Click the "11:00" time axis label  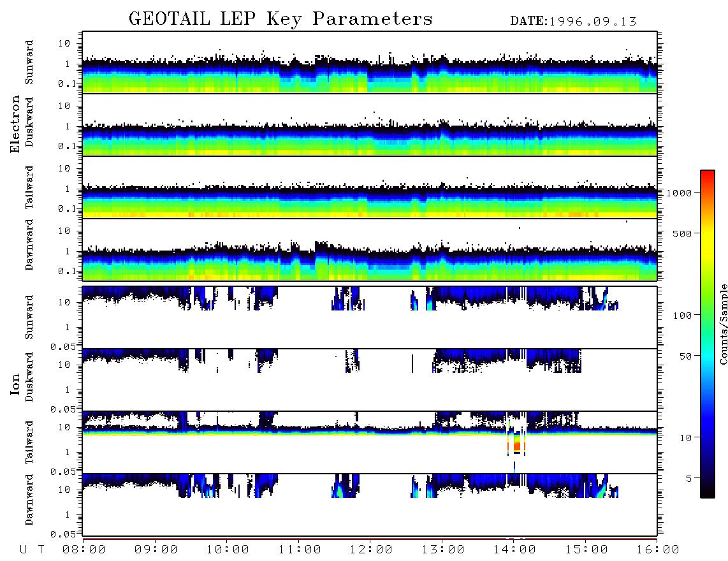300,550
